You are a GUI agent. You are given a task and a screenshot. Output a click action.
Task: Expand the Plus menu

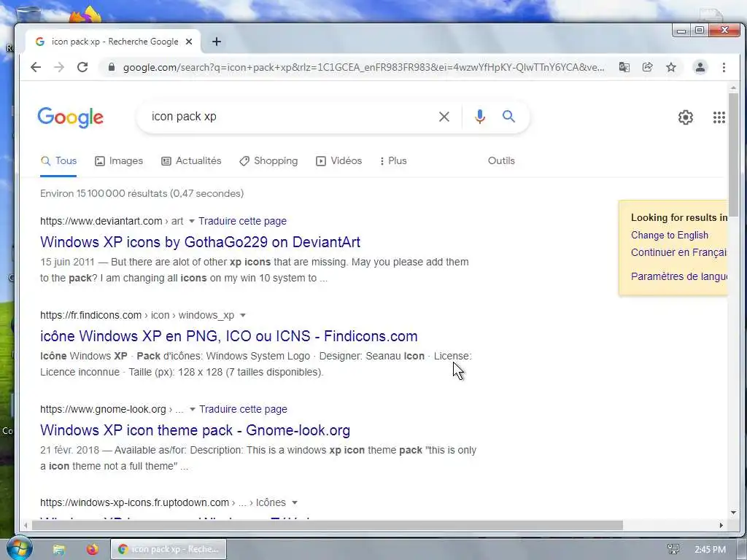coord(393,161)
